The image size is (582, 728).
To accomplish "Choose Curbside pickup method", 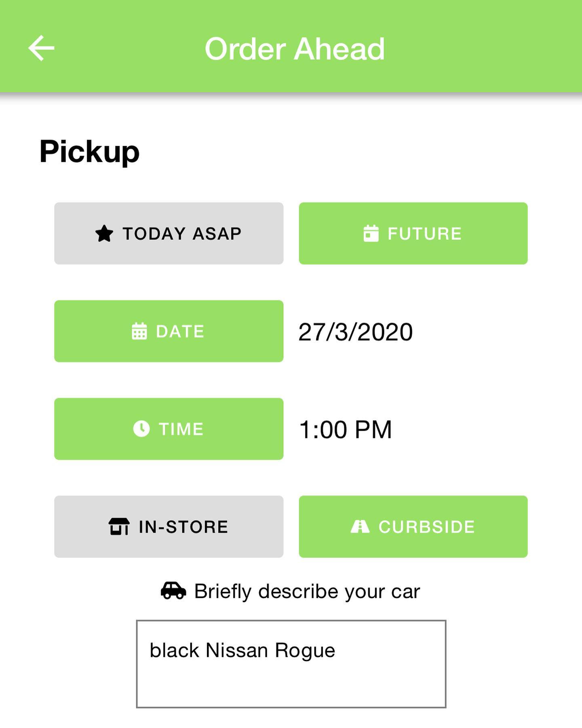I will click(413, 527).
